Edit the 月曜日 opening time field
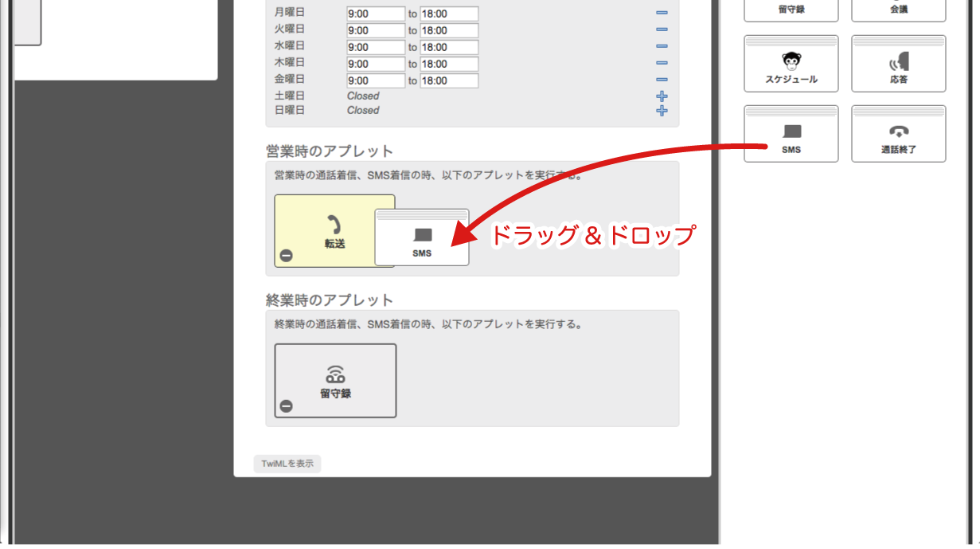 click(376, 14)
